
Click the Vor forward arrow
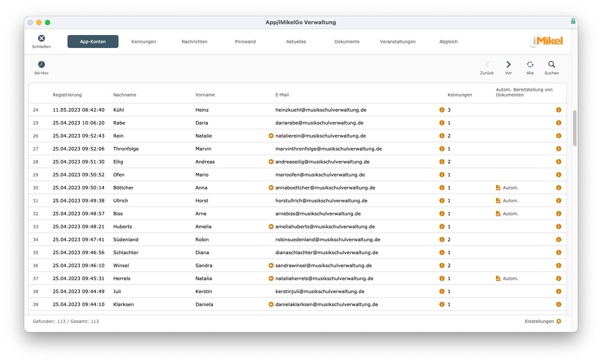(509, 64)
